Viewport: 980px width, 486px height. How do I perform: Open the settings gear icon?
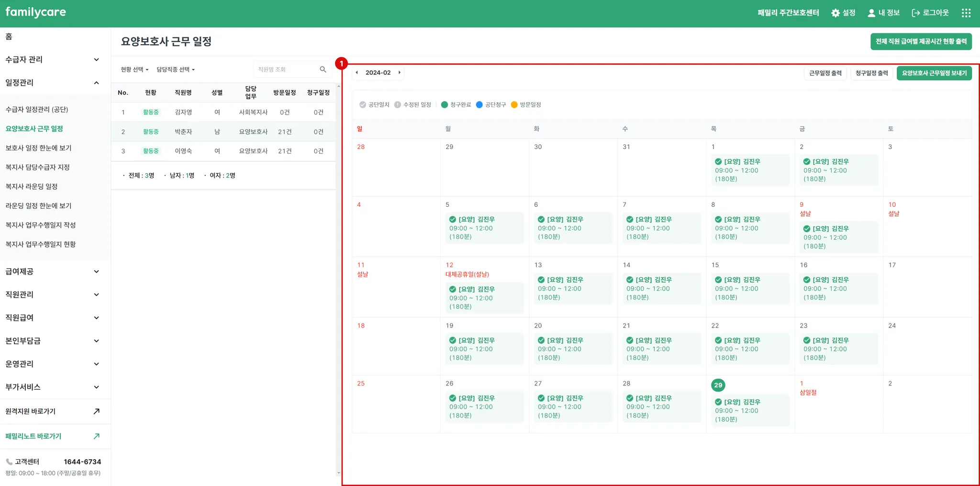[x=835, y=13]
